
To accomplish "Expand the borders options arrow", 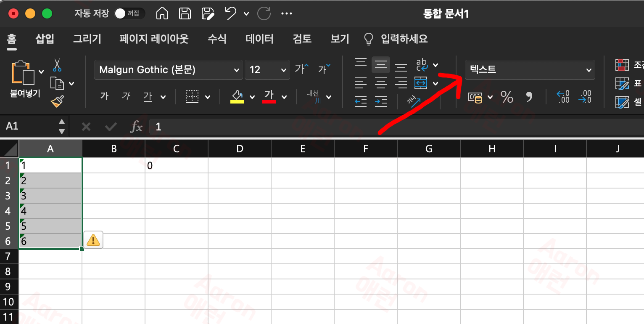I will tap(208, 97).
